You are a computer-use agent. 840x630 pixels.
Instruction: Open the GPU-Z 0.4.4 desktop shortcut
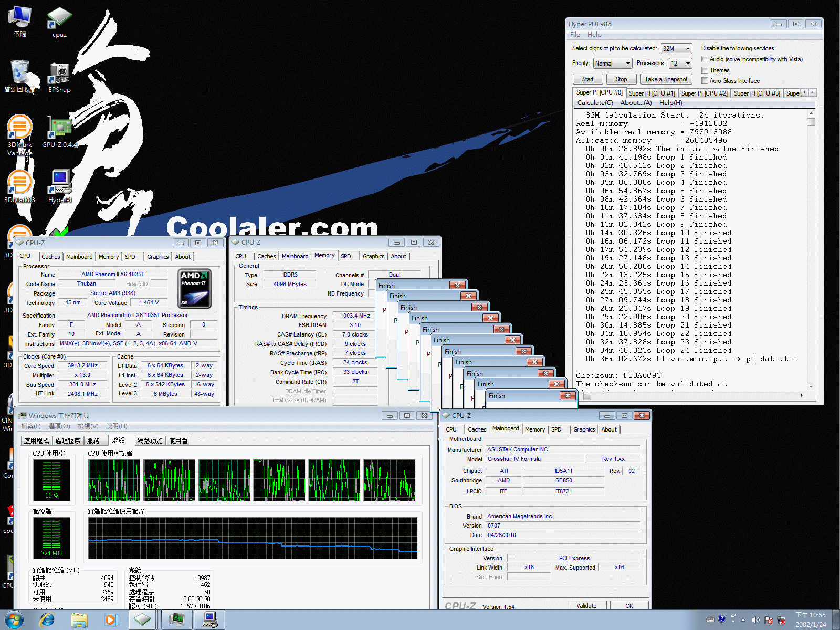(59, 132)
